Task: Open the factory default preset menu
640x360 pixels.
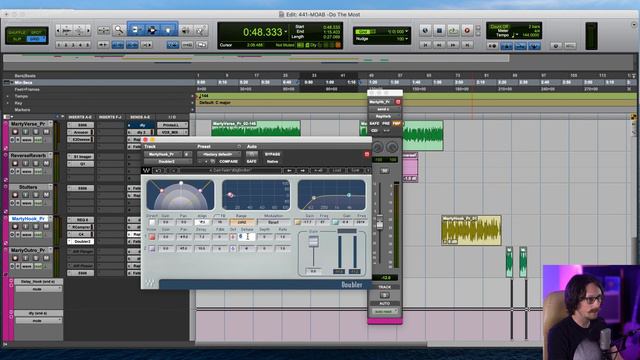Action: (220, 154)
